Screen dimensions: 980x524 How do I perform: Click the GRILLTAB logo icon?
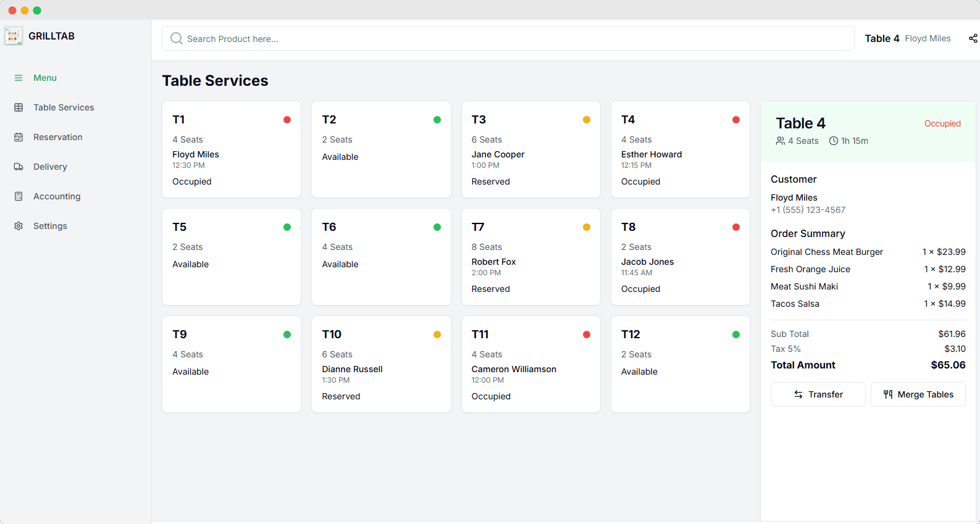[x=13, y=36]
